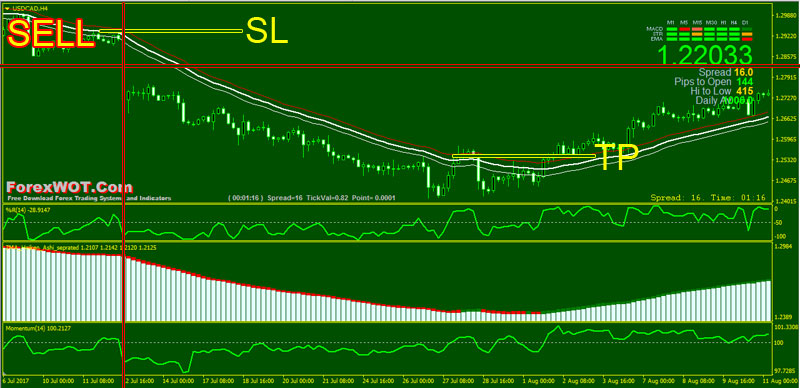Select the M1 timeframe column header

pyautogui.click(x=670, y=22)
